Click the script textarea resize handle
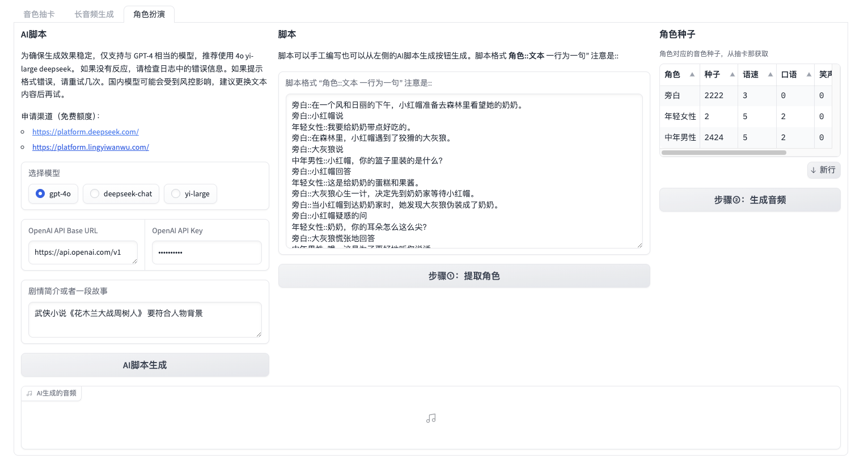 (640, 245)
